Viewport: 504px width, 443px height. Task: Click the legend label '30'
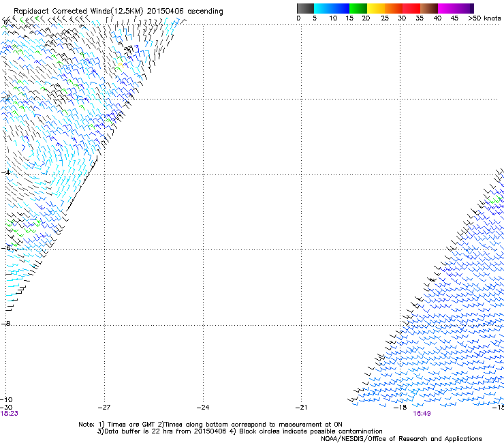pyautogui.click(x=402, y=18)
